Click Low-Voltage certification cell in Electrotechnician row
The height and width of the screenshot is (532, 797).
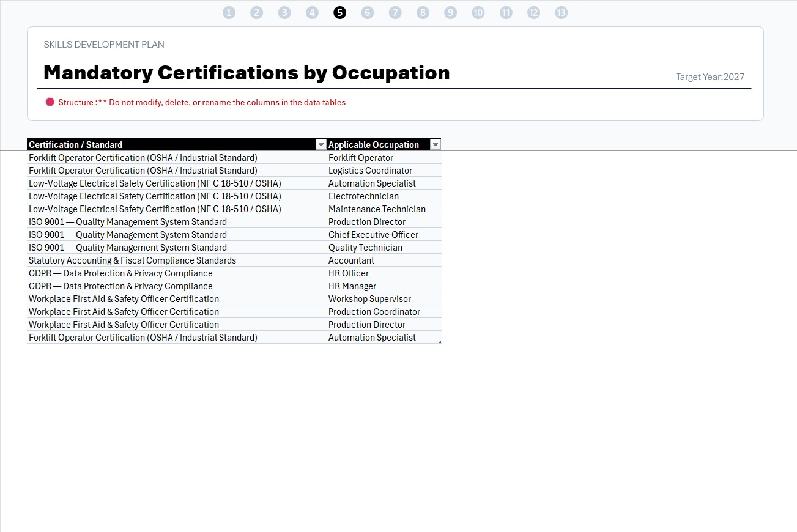coord(177,196)
